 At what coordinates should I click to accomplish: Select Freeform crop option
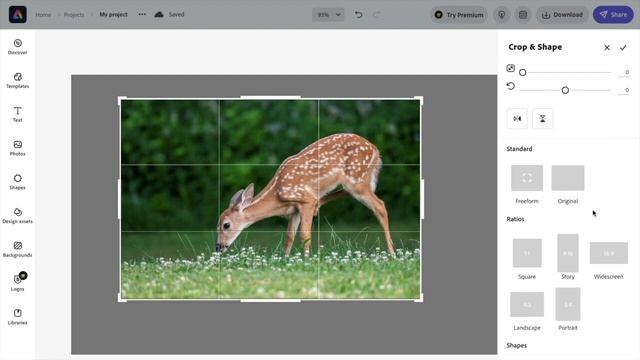click(x=527, y=184)
